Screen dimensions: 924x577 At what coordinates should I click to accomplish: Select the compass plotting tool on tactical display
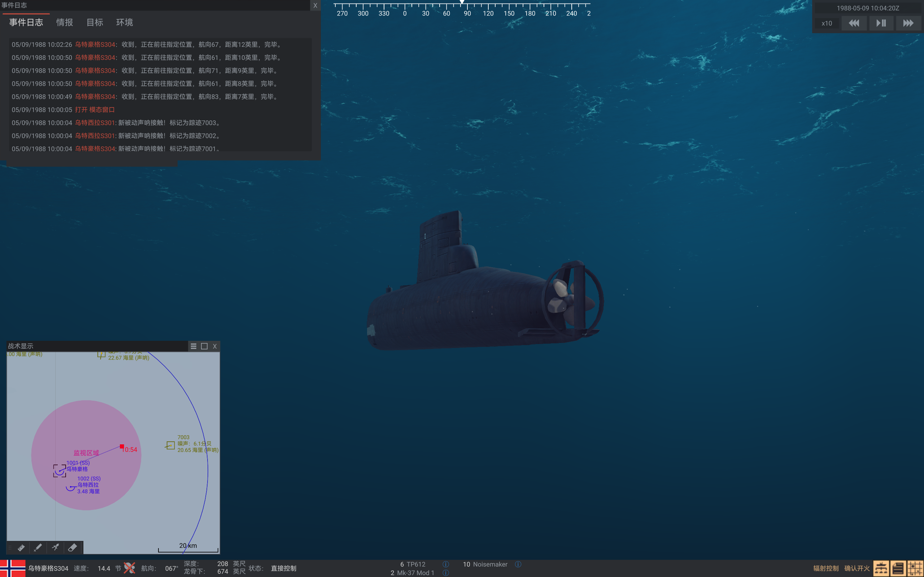click(x=55, y=547)
